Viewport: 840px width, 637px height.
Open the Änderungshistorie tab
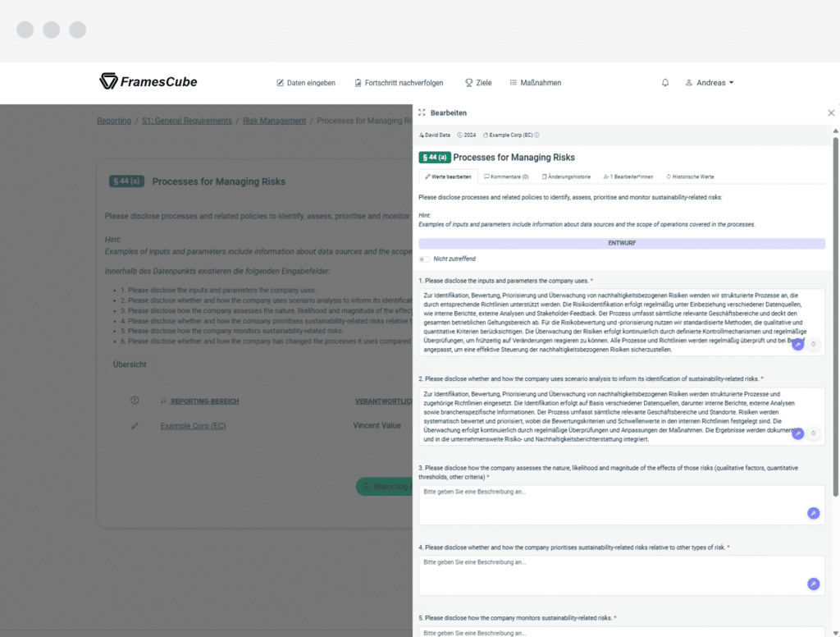[x=566, y=176]
